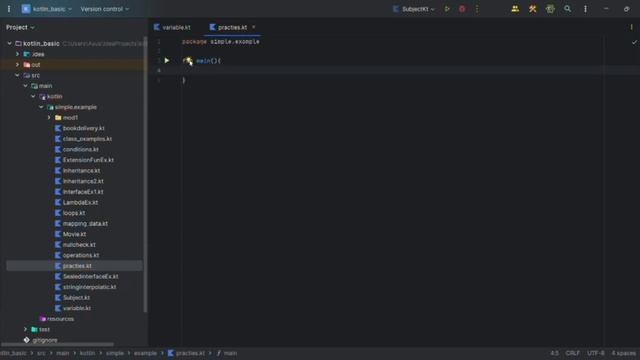The image size is (640, 360).
Task: Close the practies.kt tab
Action: 253,27
